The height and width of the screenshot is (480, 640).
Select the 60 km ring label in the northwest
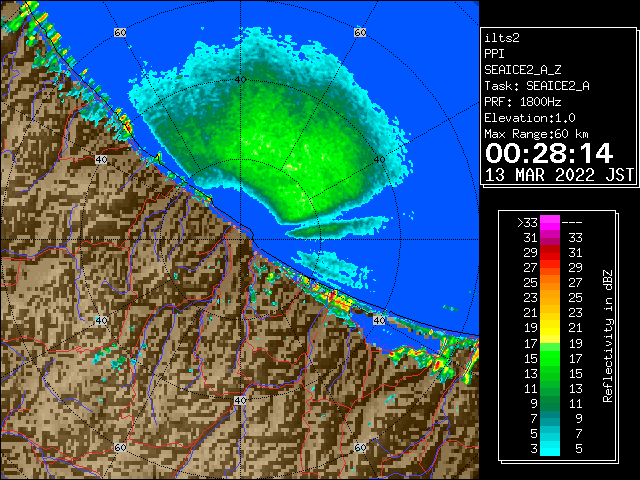(120, 32)
